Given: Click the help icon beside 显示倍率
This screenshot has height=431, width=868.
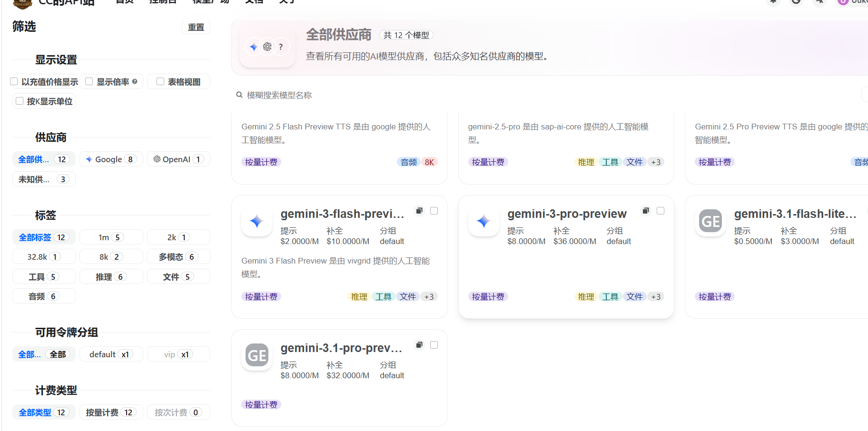Looking at the screenshot, I should tap(135, 81).
